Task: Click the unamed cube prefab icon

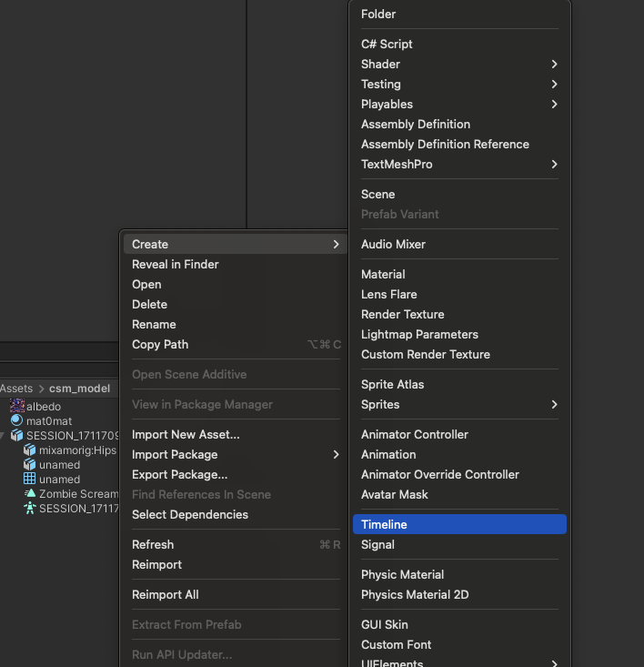Action: click(x=30, y=464)
